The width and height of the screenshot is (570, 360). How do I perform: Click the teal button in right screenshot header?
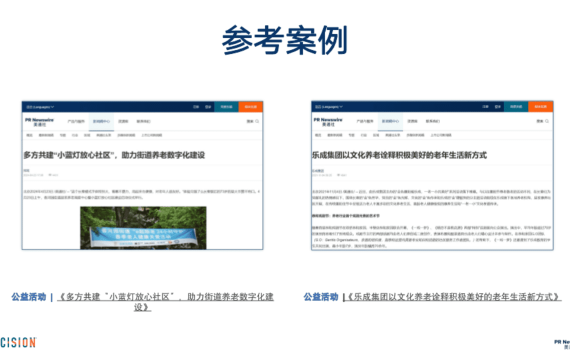tap(516, 107)
